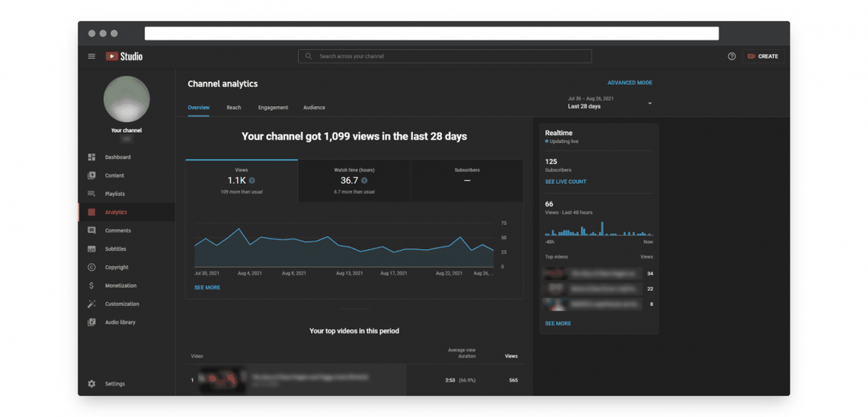Click the Analytics sidebar icon
Viewport: 868px width, 417px height.
(x=92, y=212)
